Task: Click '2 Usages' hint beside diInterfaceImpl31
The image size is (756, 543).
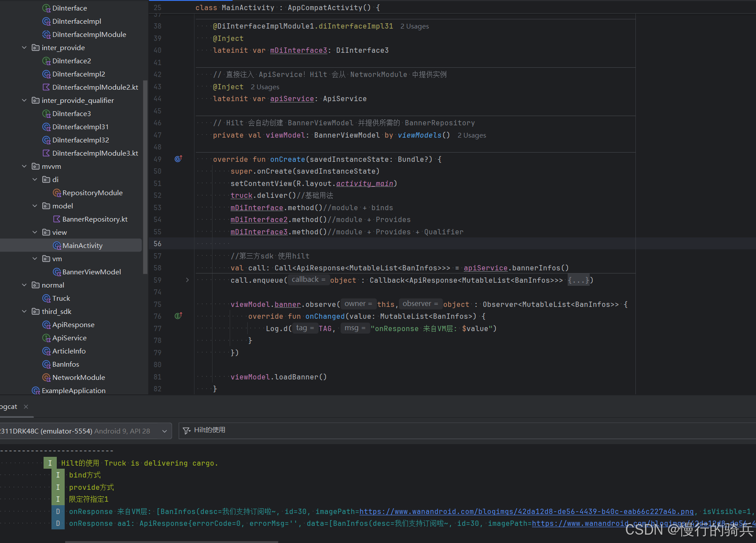Action: [415, 26]
